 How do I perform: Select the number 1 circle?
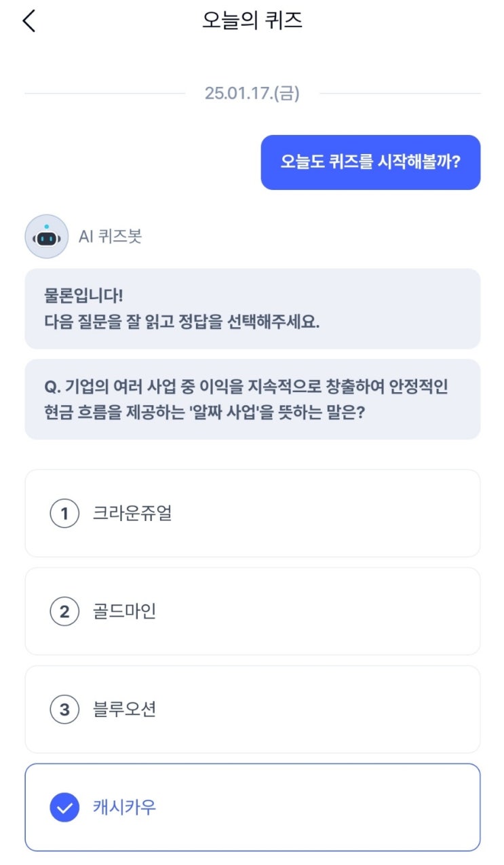pyautogui.click(x=64, y=514)
